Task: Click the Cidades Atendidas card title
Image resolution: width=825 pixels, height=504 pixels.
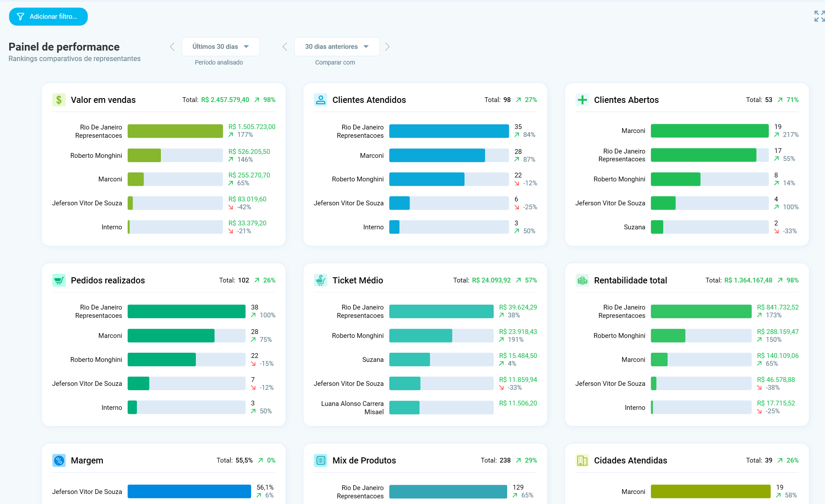Action: coord(631,460)
